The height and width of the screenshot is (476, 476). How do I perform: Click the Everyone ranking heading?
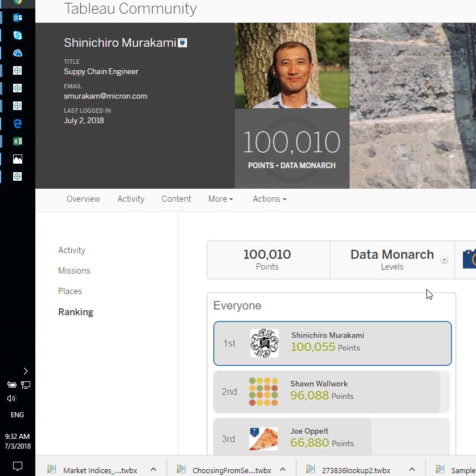tap(237, 306)
